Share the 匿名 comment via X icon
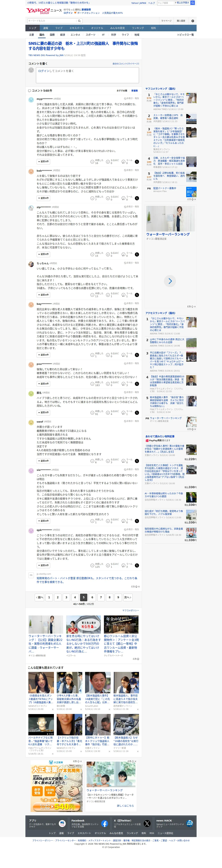Image resolution: width=222 pixels, height=868 pixels. (137, 413)
